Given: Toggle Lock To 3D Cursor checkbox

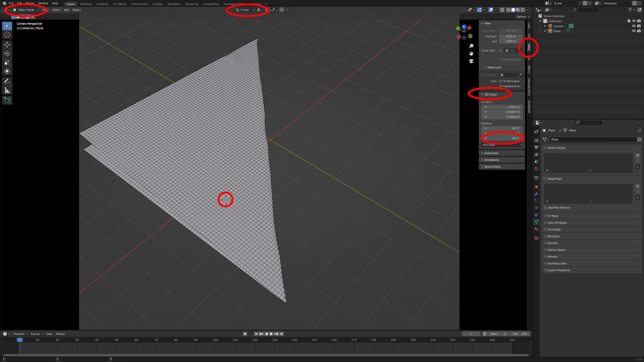Looking at the screenshot, I should (x=500, y=81).
